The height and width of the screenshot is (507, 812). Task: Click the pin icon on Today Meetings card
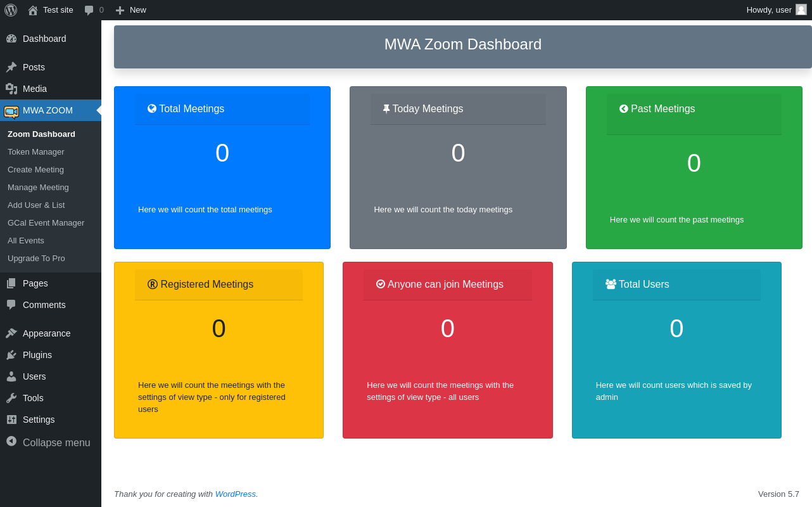click(386, 109)
